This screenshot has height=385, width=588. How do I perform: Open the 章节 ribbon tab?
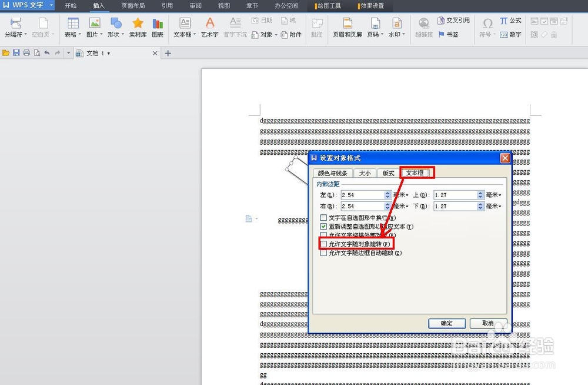click(252, 6)
